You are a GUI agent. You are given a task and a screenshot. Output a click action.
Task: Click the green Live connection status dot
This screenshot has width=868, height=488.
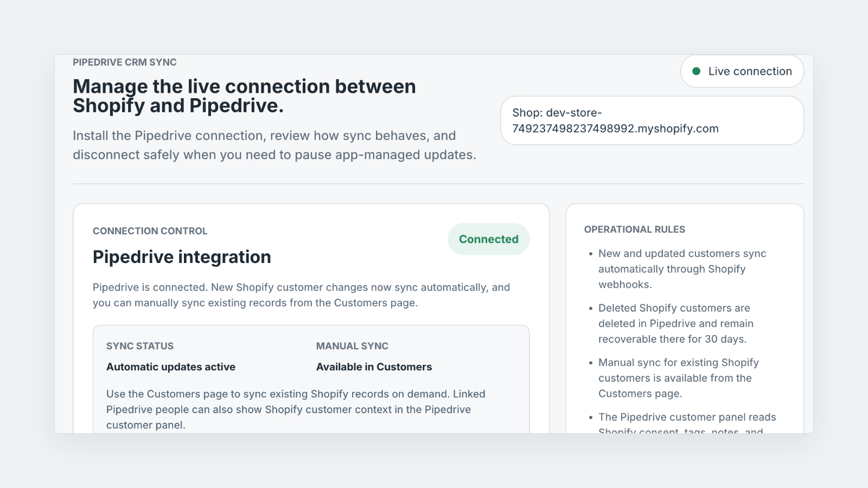(697, 71)
